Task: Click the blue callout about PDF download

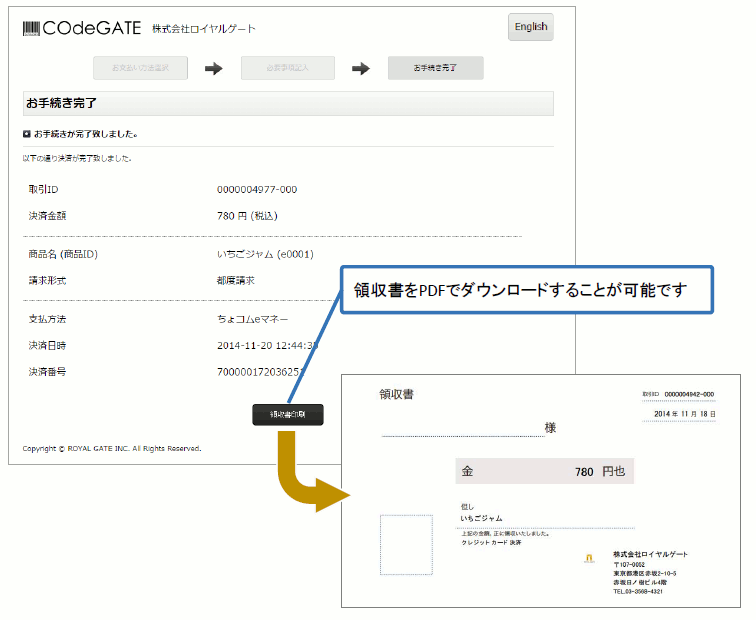Action: (x=527, y=290)
